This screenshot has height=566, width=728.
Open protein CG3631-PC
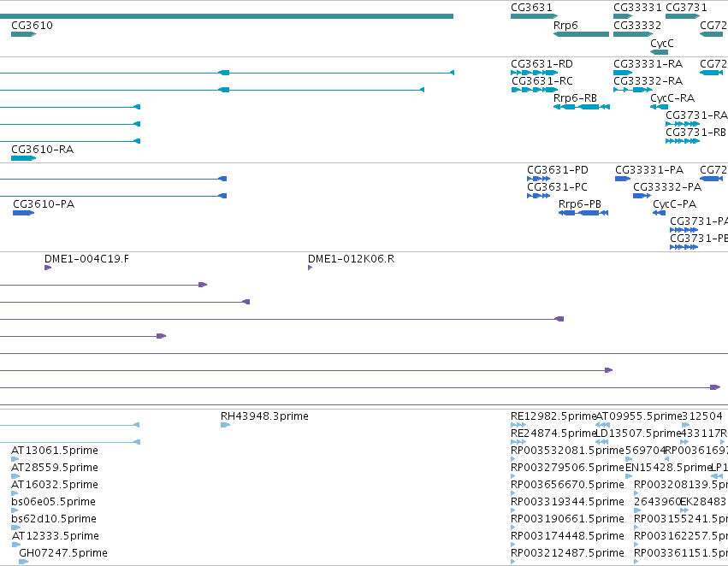click(539, 196)
